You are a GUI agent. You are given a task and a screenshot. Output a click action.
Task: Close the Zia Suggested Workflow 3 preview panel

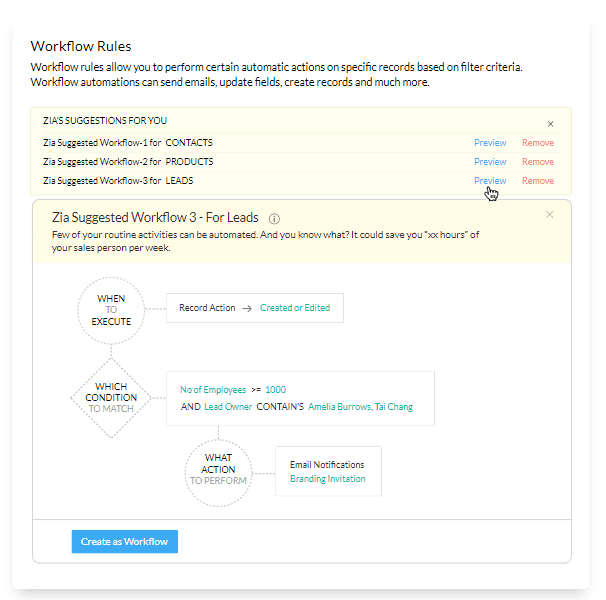point(549,215)
